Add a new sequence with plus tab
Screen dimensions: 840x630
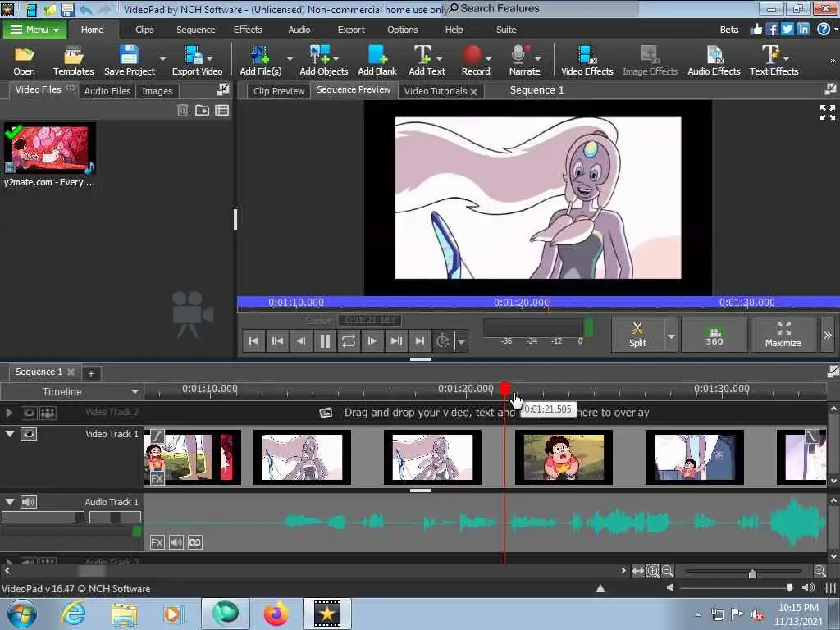pos(91,373)
